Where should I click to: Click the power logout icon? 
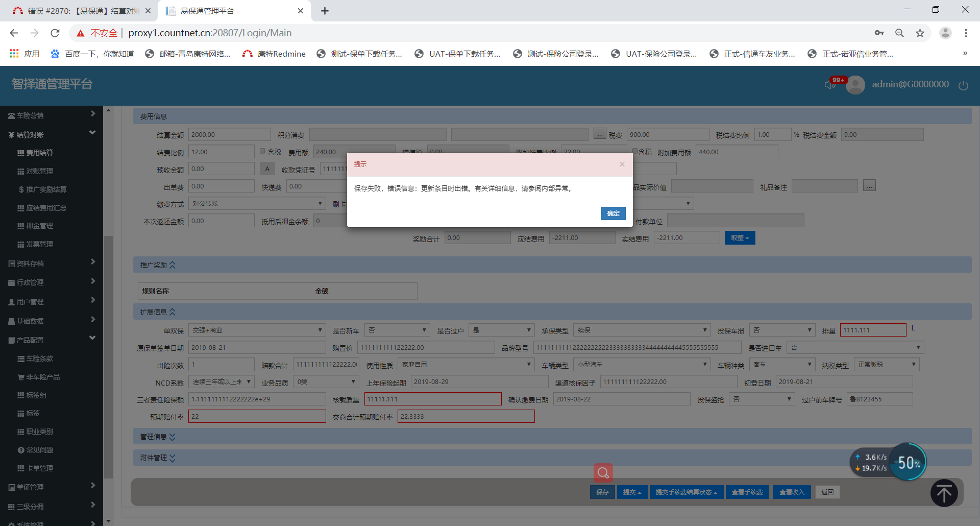click(963, 85)
